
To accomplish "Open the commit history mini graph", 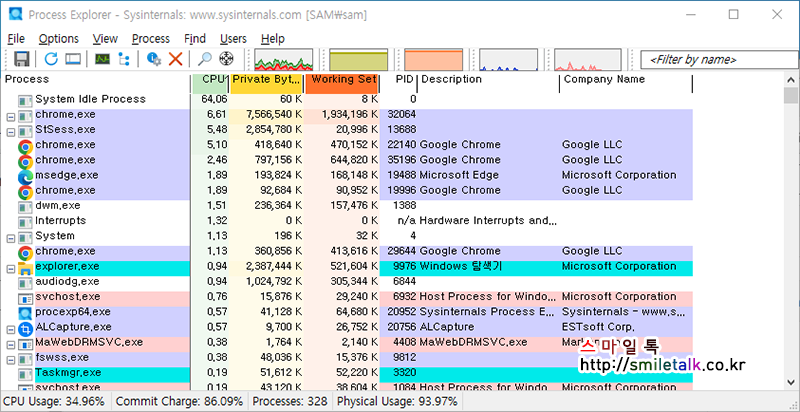I will point(359,60).
